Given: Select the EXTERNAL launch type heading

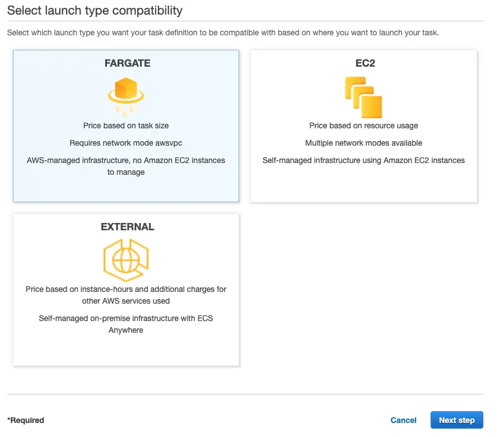Looking at the screenshot, I should click(x=127, y=227).
